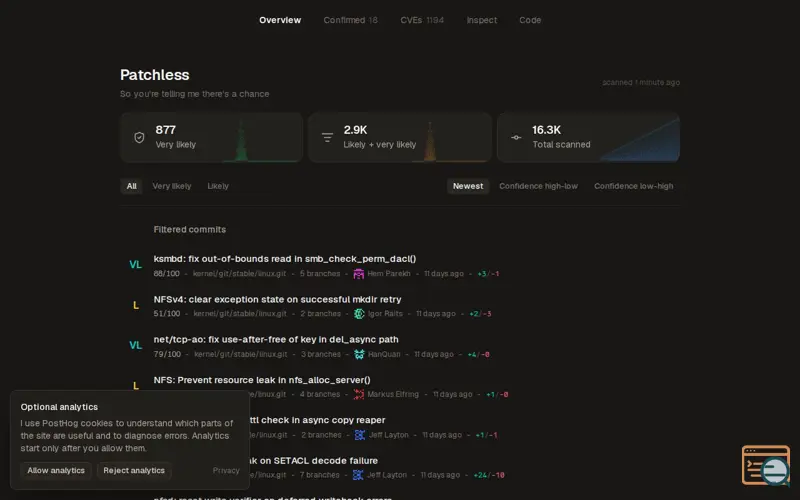Click the 79/100 score
The width and height of the screenshot is (800, 500).
point(167,354)
